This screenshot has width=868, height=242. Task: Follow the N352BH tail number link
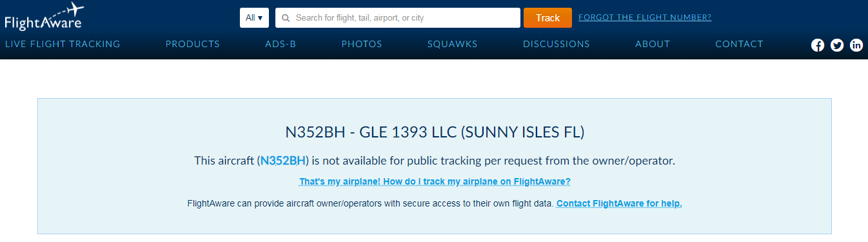(x=283, y=161)
